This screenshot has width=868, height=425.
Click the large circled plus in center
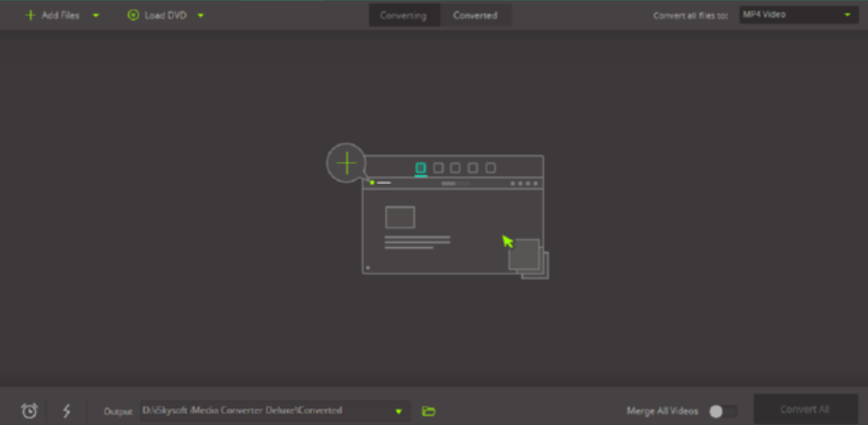tap(346, 163)
